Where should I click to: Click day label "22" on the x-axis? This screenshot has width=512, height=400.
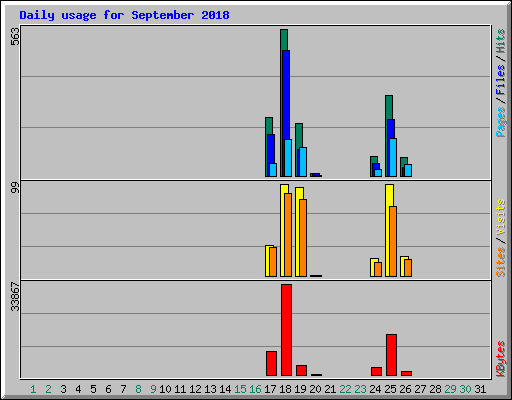(x=345, y=389)
